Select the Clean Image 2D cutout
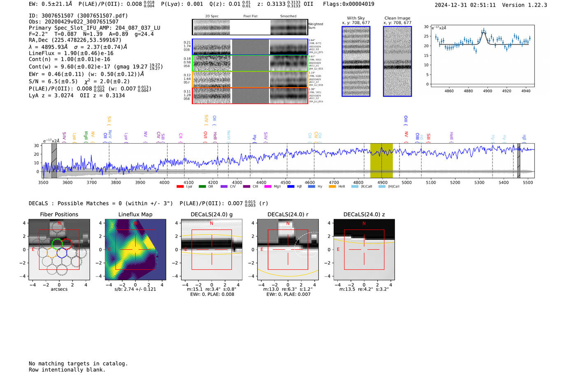Image resolution: width=576 pixels, height=392 pixels. click(x=397, y=61)
